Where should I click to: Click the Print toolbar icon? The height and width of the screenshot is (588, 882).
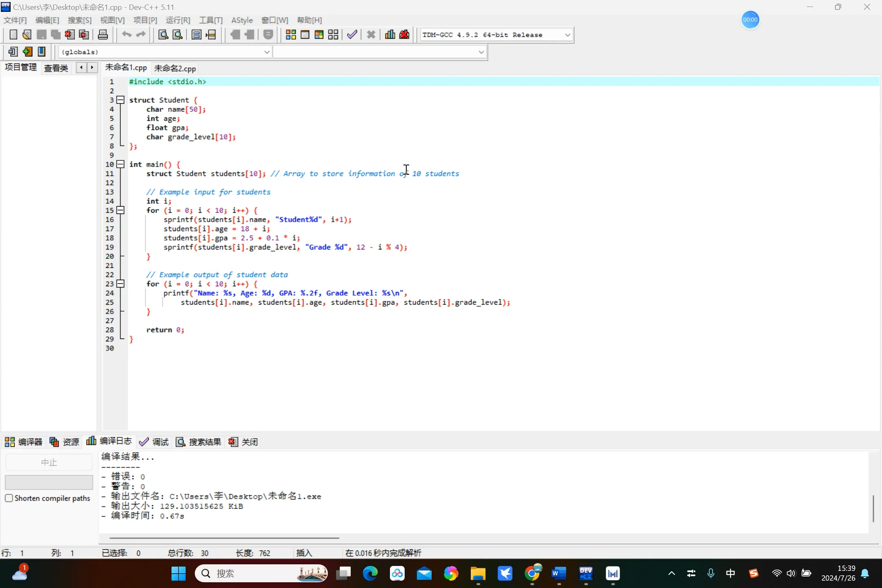pos(103,35)
